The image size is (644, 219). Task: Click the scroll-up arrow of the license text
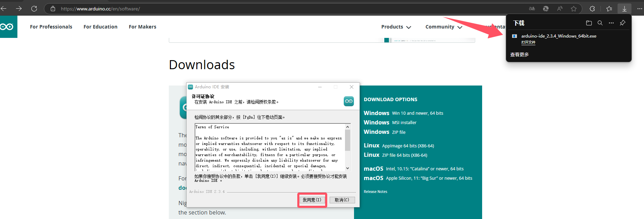click(x=347, y=127)
